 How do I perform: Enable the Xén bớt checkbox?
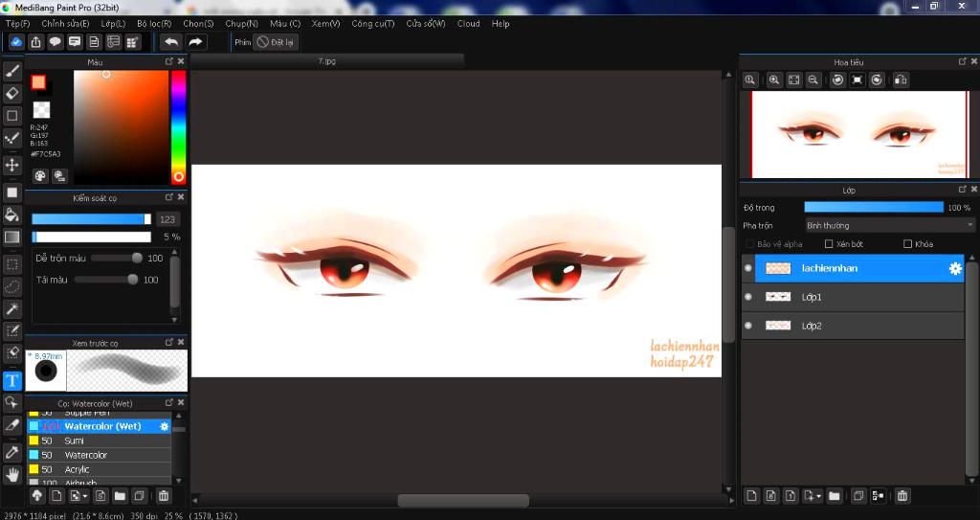click(829, 244)
